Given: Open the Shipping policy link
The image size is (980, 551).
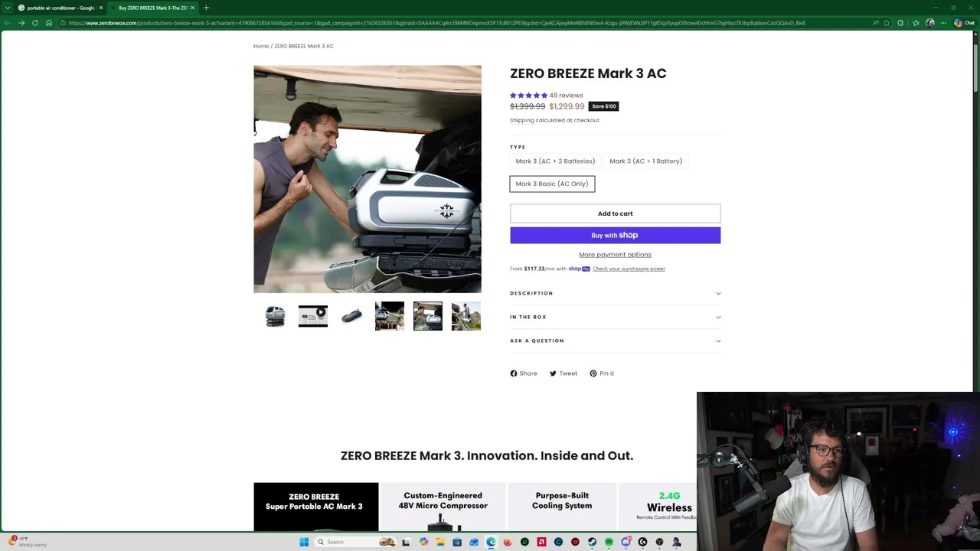Looking at the screenshot, I should (521, 120).
